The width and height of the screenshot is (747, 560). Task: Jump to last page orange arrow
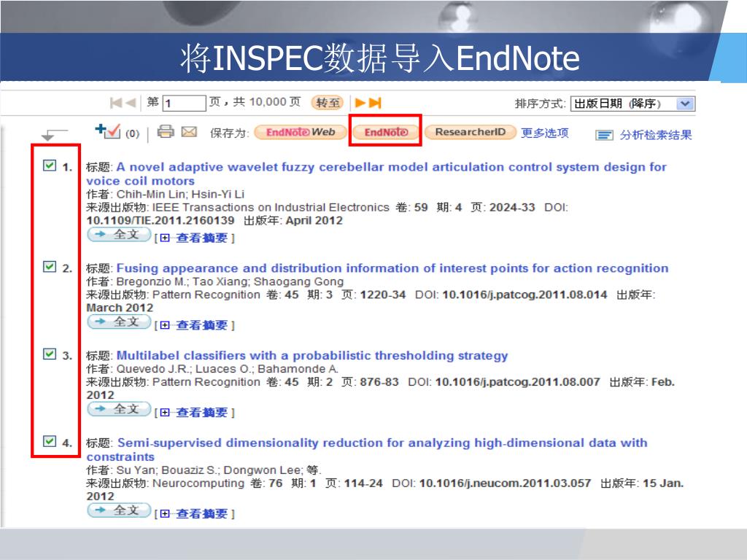[x=376, y=103]
